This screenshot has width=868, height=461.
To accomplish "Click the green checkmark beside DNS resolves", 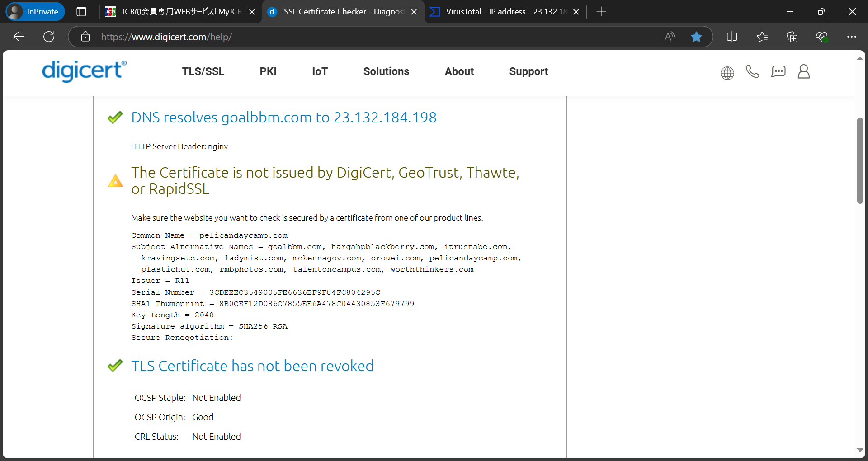I will pos(115,118).
